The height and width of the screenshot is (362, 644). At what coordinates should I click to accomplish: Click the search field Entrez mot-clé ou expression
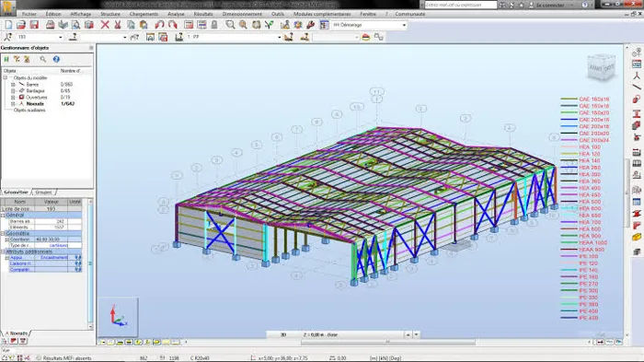[x=460, y=5]
